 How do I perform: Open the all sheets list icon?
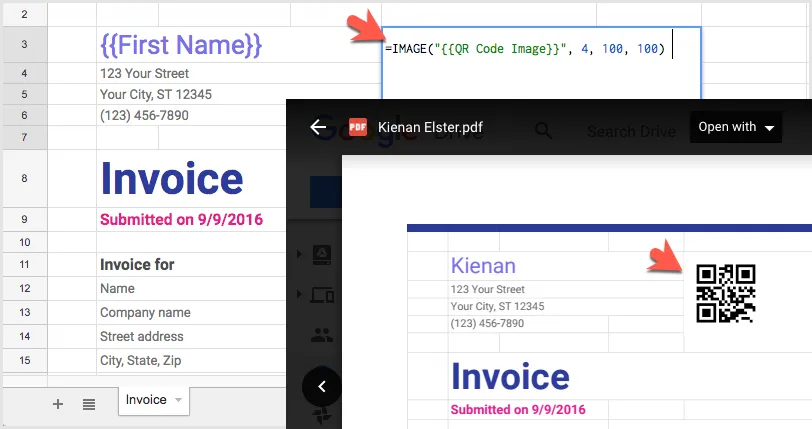click(89, 403)
